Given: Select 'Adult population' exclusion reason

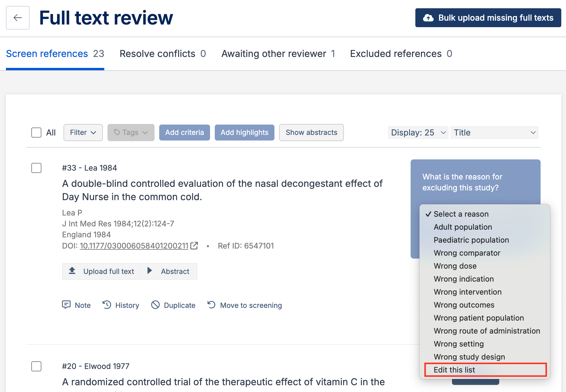Looking at the screenshot, I should click(485, 227).
